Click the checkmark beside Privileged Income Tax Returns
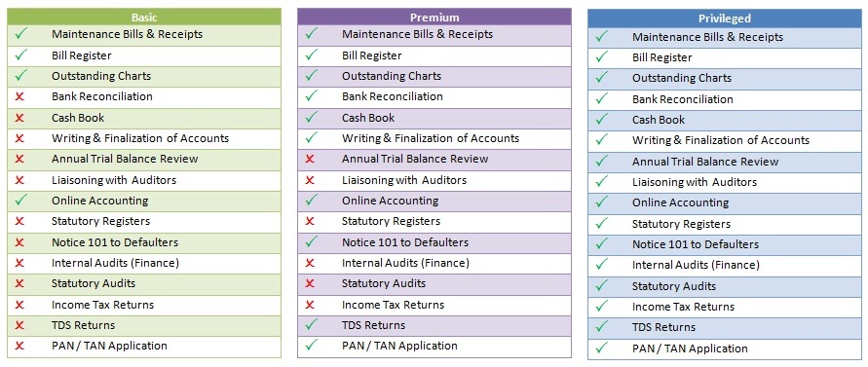 602,306
